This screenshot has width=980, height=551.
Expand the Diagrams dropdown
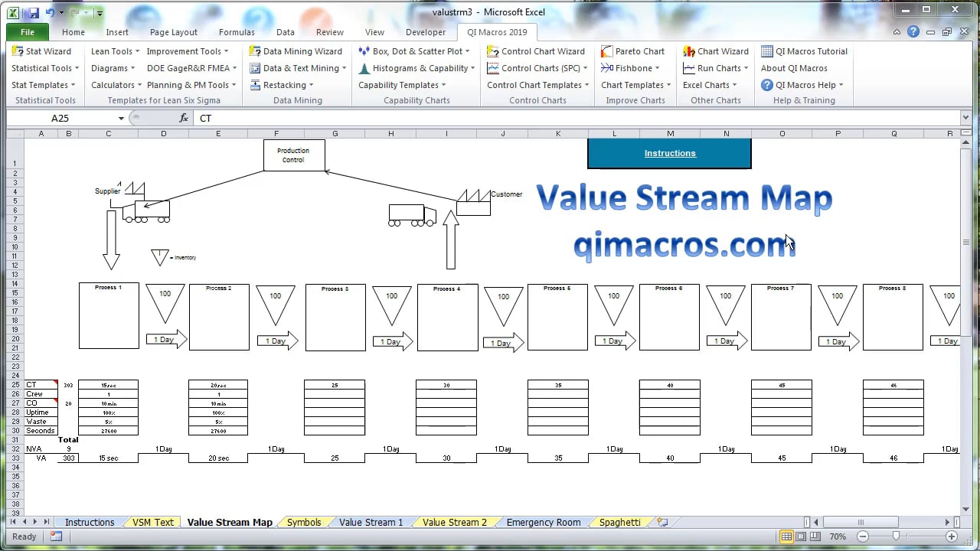point(113,68)
